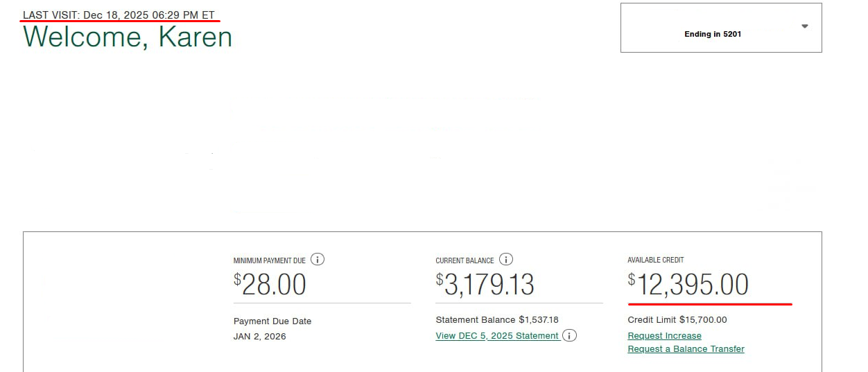Click info icon beside Minimum Payment Due
This screenshot has width=868, height=372.
[x=318, y=260]
